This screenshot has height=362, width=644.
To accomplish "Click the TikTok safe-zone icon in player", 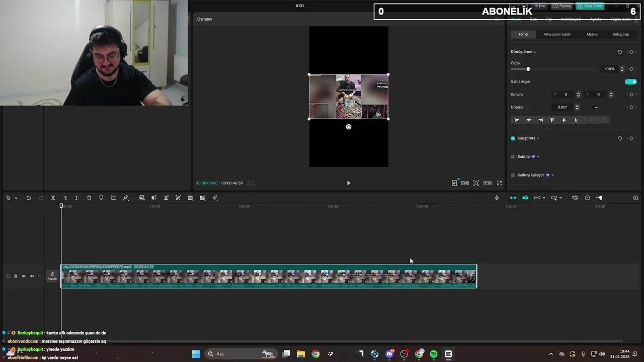I will tap(454, 183).
